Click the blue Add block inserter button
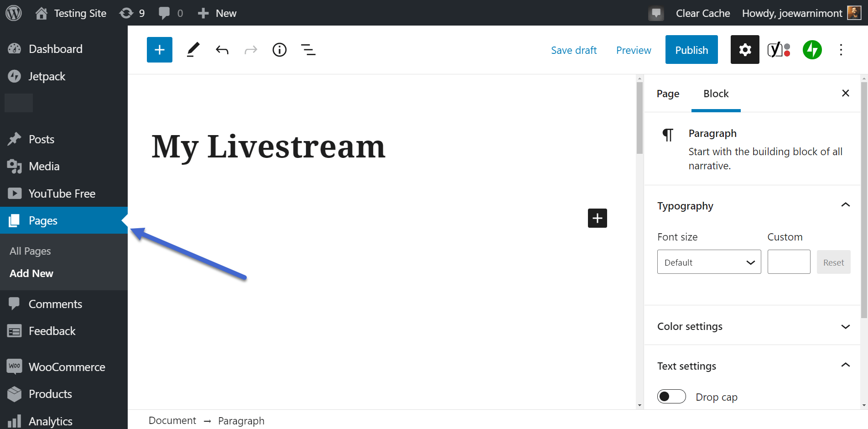Viewport: 868px width, 429px height. [x=160, y=50]
